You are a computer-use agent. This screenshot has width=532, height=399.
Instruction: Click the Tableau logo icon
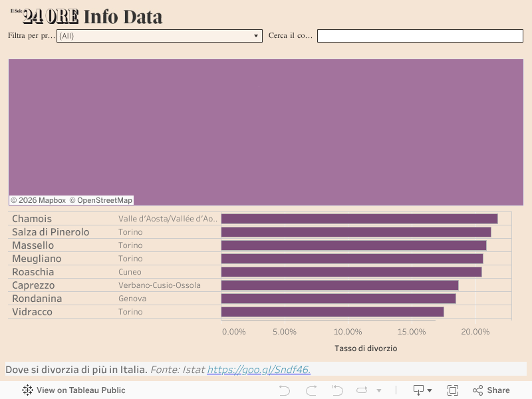pos(27,390)
